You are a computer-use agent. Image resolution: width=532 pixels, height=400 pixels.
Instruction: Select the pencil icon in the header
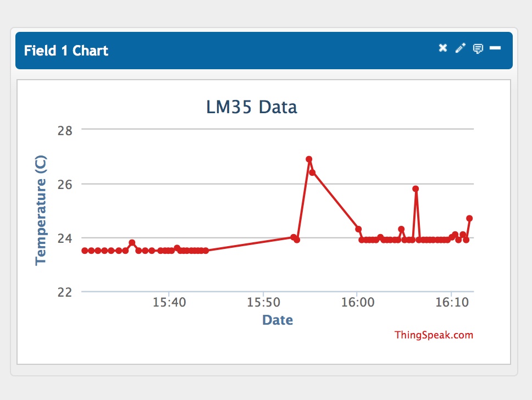460,48
